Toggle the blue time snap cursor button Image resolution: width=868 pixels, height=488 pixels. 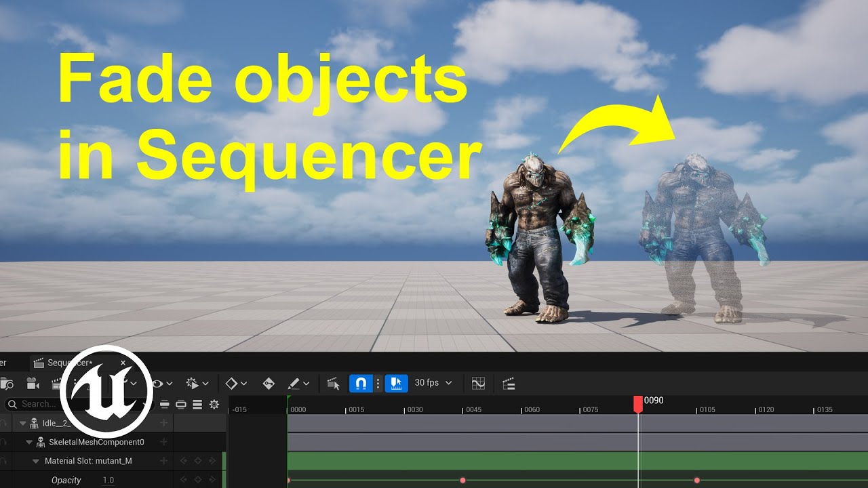coord(396,384)
